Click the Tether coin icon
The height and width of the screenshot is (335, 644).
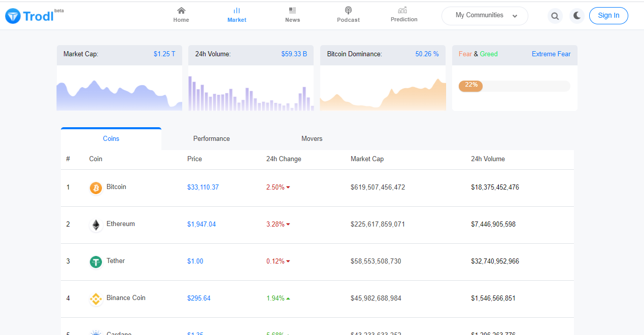click(x=96, y=262)
